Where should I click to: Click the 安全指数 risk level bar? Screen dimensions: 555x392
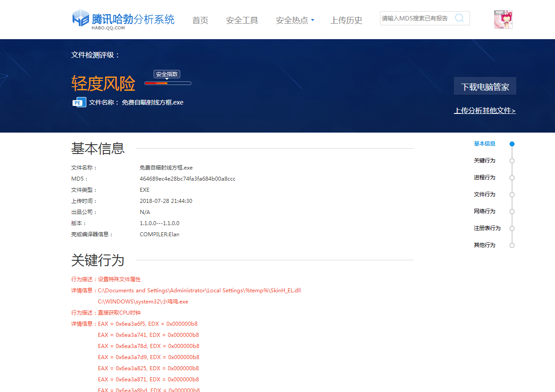point(167,83)
